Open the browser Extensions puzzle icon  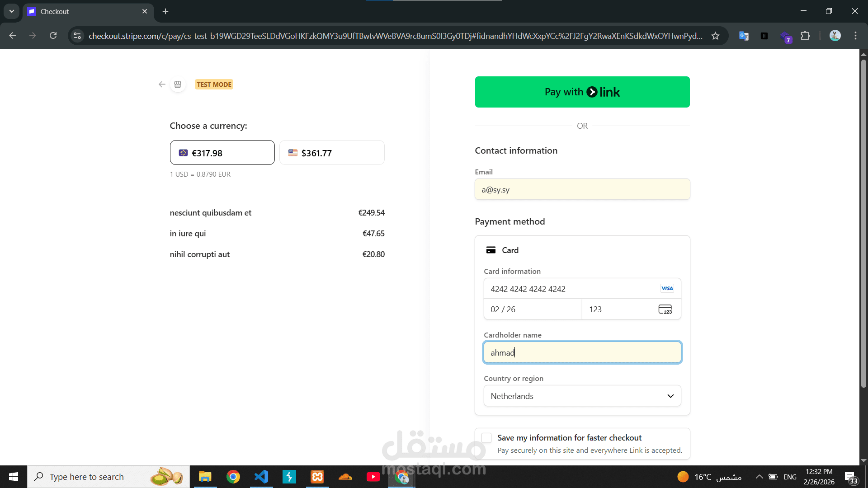[x=805, y=36]
